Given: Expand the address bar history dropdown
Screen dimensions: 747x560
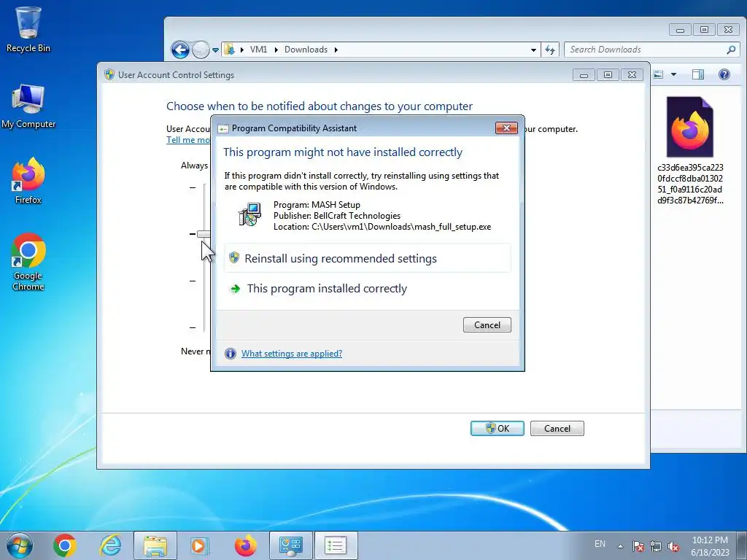Looking at the screenshot, I should [533, 50].
